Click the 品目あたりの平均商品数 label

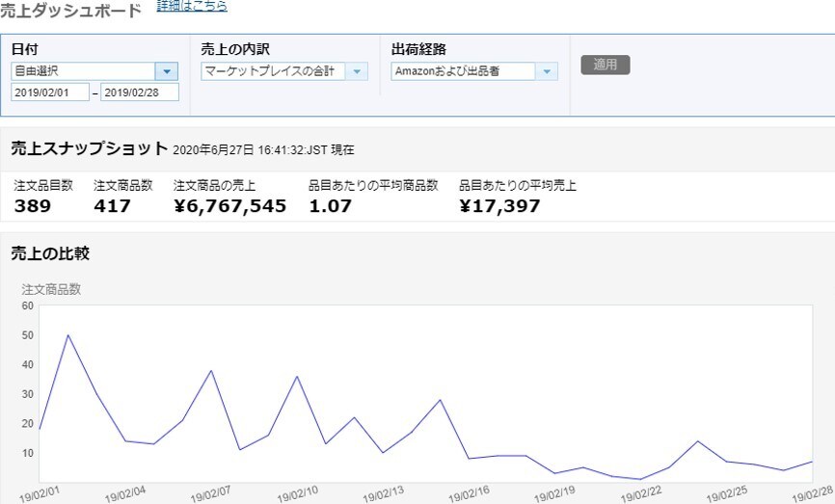click(373, 185)
